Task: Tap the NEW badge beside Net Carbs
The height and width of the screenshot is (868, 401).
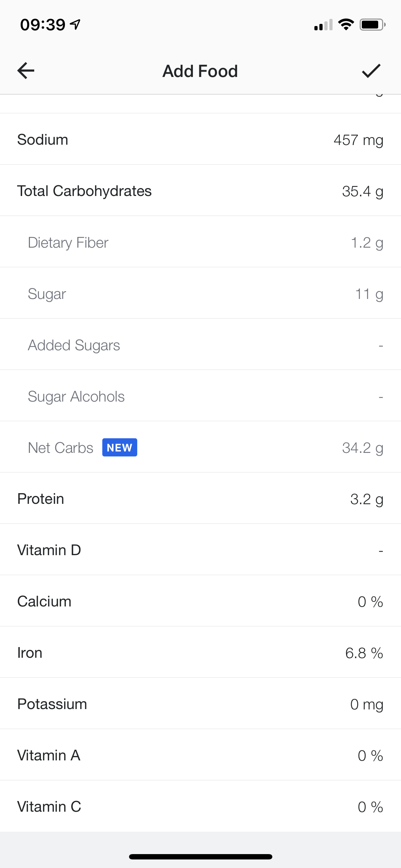Action: 119,448
